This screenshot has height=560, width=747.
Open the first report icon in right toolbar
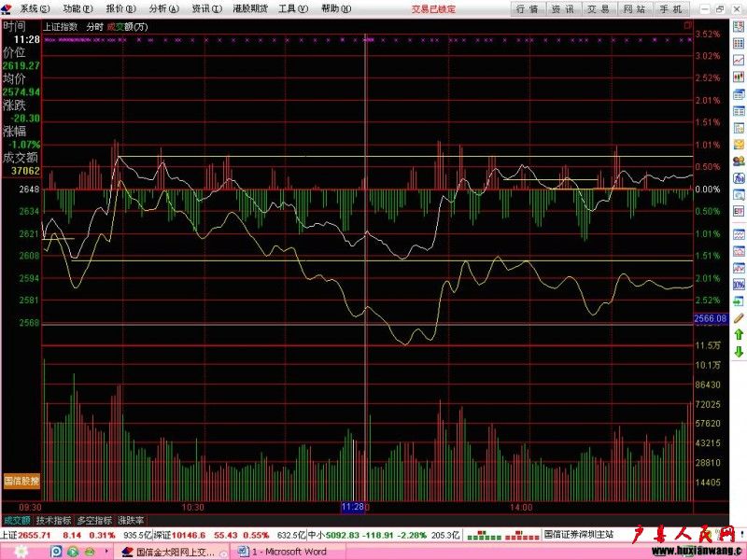point(739,28)
